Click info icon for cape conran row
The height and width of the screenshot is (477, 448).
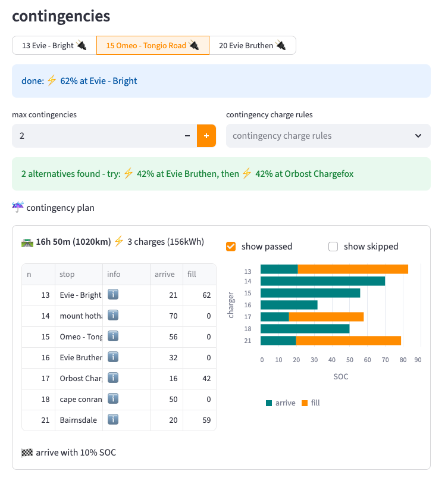pos(113,399)
